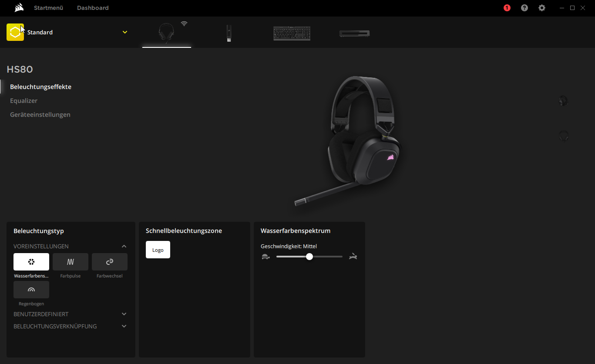Open the settings gear icon
Image resolution: width=595 pixels, height=364 pixels.
click(x=542, y=8)
